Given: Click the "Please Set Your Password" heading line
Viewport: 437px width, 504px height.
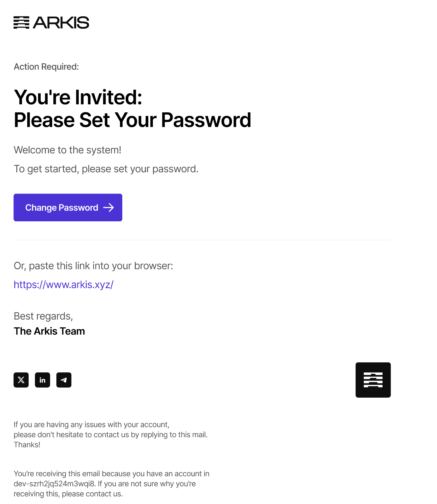Looking at the screenshot, I should tap(132, 120).
